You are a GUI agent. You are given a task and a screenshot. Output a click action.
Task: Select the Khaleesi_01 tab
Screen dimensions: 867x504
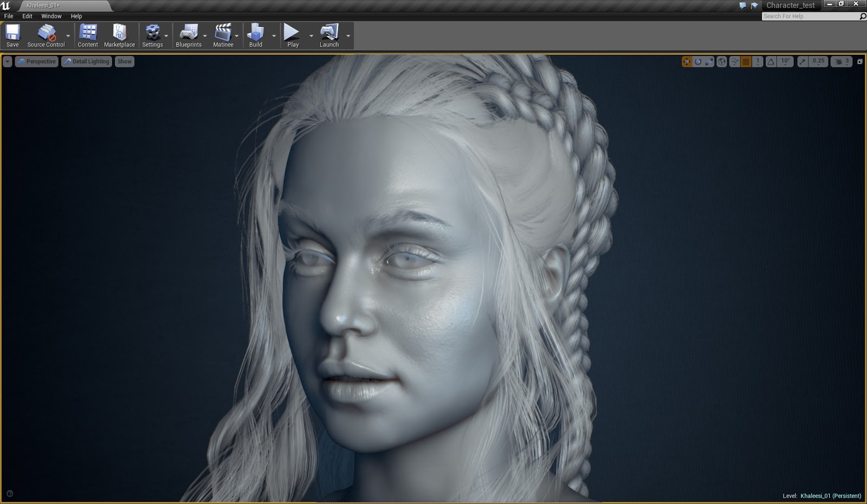coord(64,5)
